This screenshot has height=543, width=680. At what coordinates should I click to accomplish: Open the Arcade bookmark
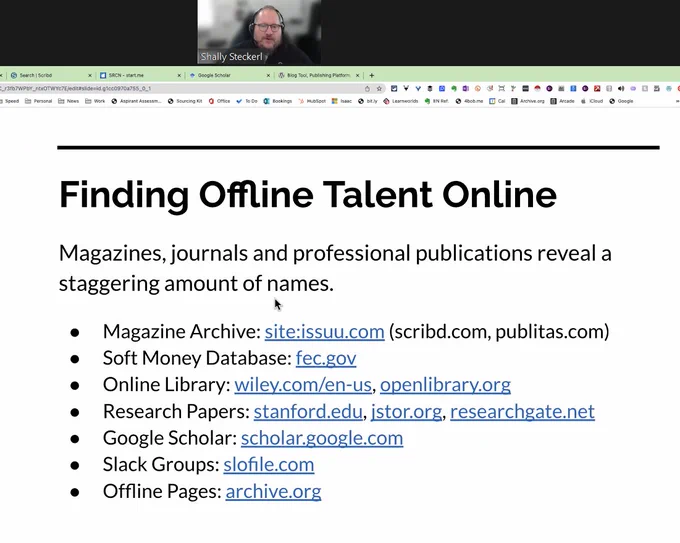[562, 101]
